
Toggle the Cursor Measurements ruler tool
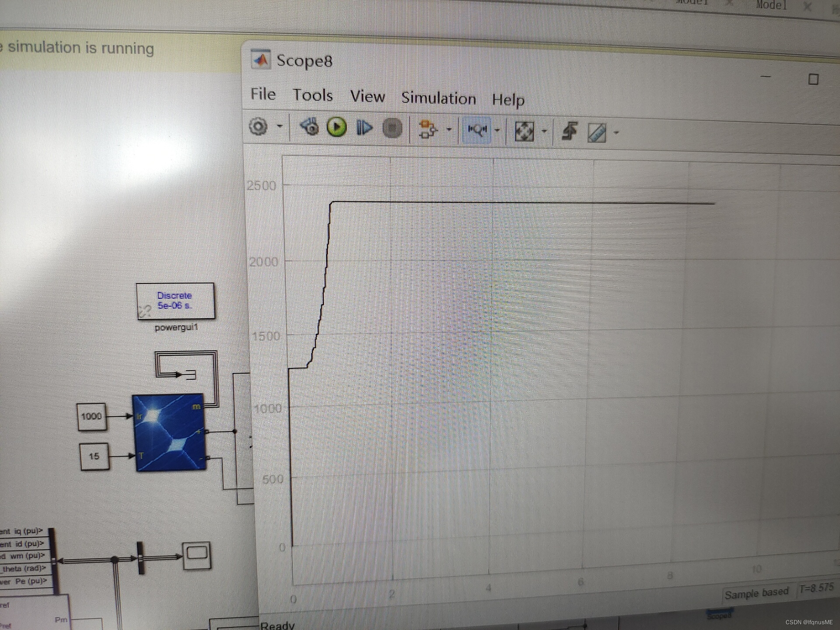point(597,133)
